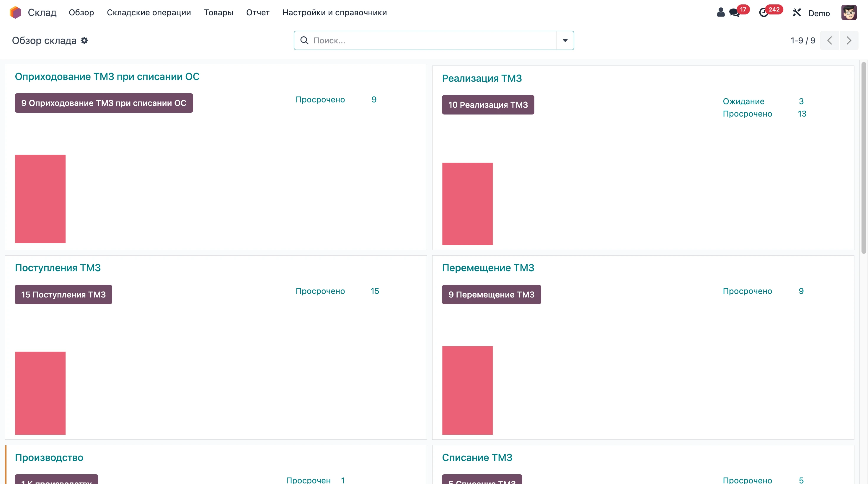Click the 15 Поступления ТМЗ button
868x484 pixels.
(63, 294)
